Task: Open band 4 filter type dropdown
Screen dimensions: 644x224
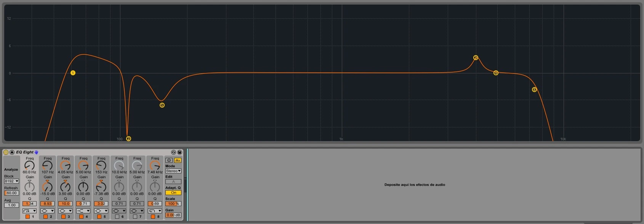Action: [83, 211]
